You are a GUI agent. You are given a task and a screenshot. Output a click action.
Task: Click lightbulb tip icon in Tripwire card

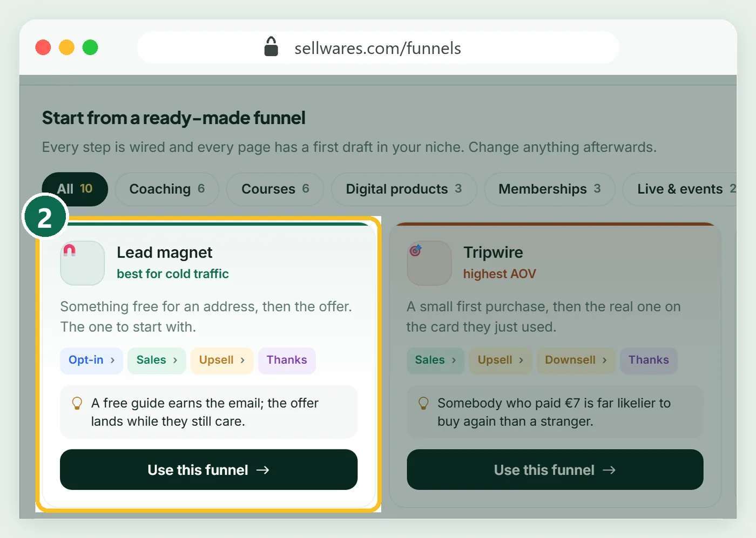click(x=424, y=403)
